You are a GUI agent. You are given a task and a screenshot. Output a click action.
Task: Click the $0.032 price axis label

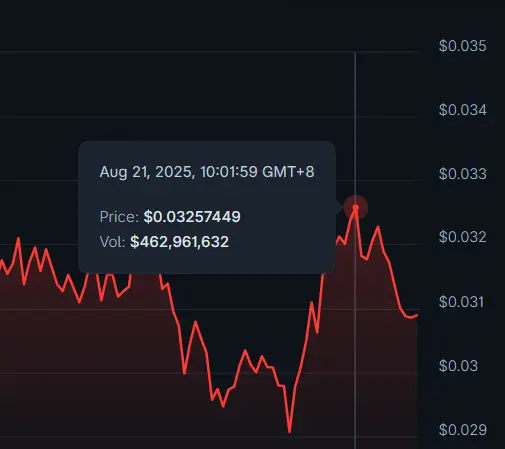(x=462, y=237)
